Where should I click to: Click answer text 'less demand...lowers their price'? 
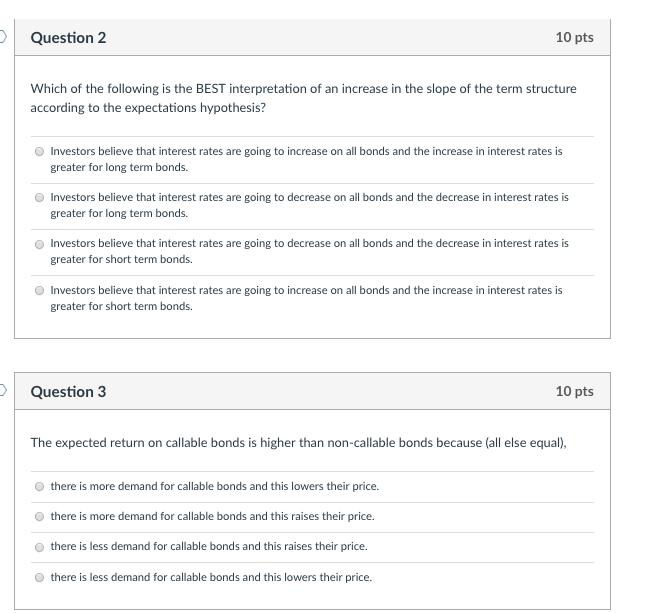point(211,577)
